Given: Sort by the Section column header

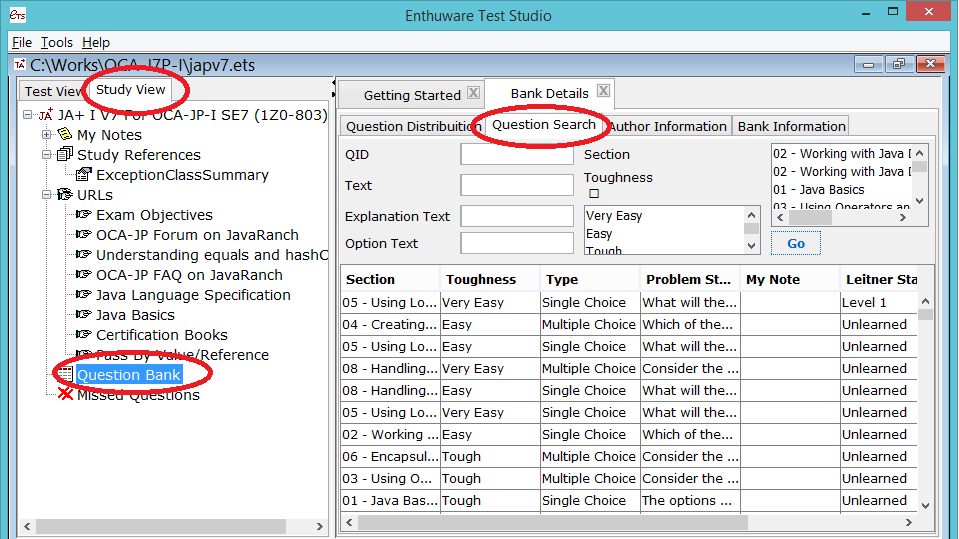Looking at the screenshot, I should (390, 279).
